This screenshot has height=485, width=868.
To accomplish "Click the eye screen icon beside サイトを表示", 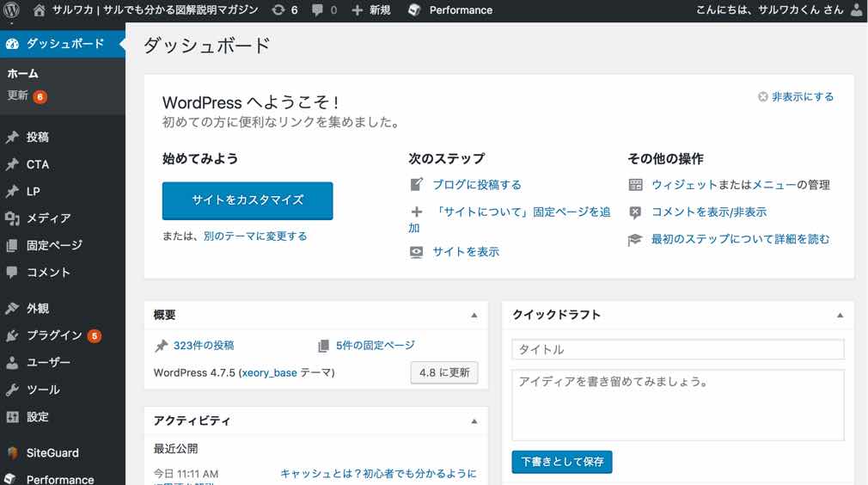I will [x=416, y=252].
